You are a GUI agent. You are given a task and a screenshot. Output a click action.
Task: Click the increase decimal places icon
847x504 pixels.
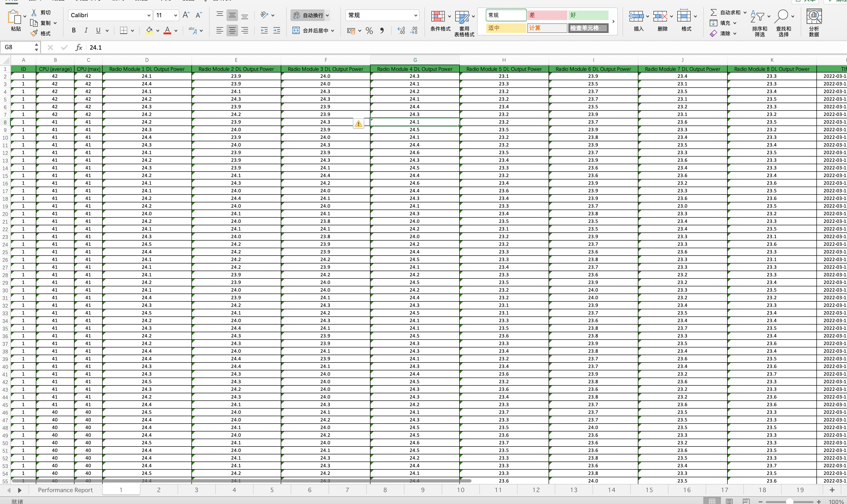coord(401,31)
